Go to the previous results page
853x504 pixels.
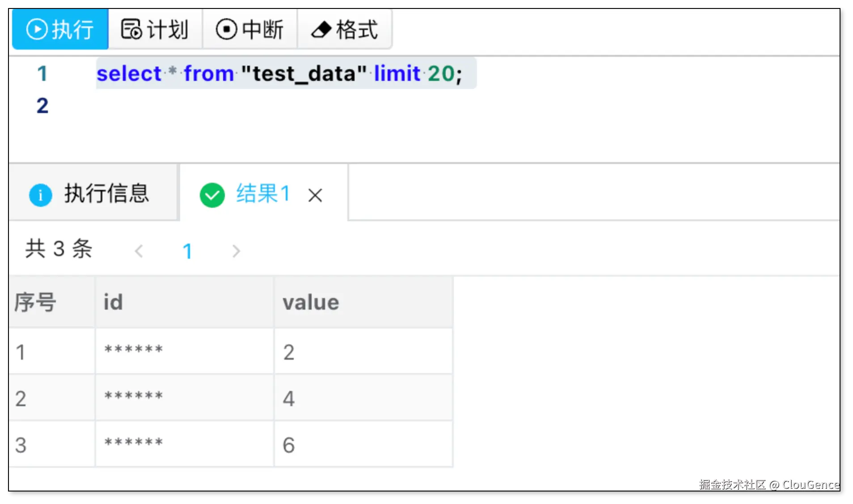[x=139, y=251]
